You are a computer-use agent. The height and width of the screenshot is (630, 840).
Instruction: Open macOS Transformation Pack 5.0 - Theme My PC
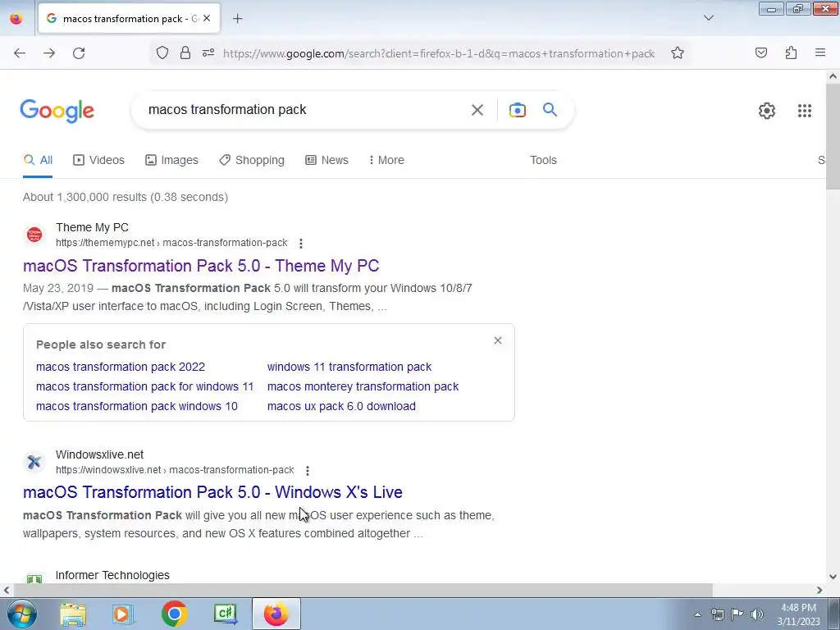tap(201, 266)
